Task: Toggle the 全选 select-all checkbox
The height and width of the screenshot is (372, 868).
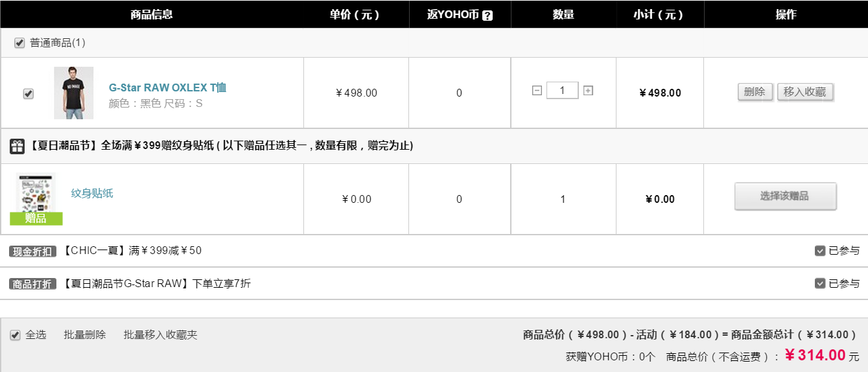Action: (x=15, y=335)
